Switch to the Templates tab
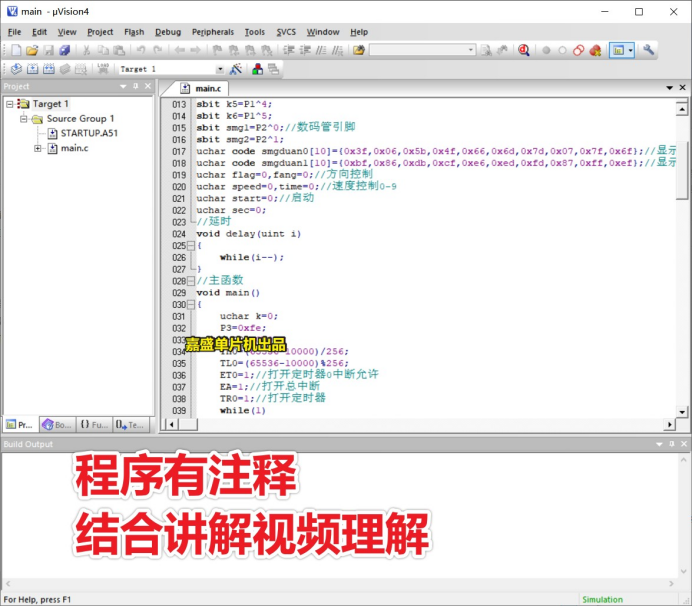The height and width of the screenshot is (607, 693). click(130, 425)
